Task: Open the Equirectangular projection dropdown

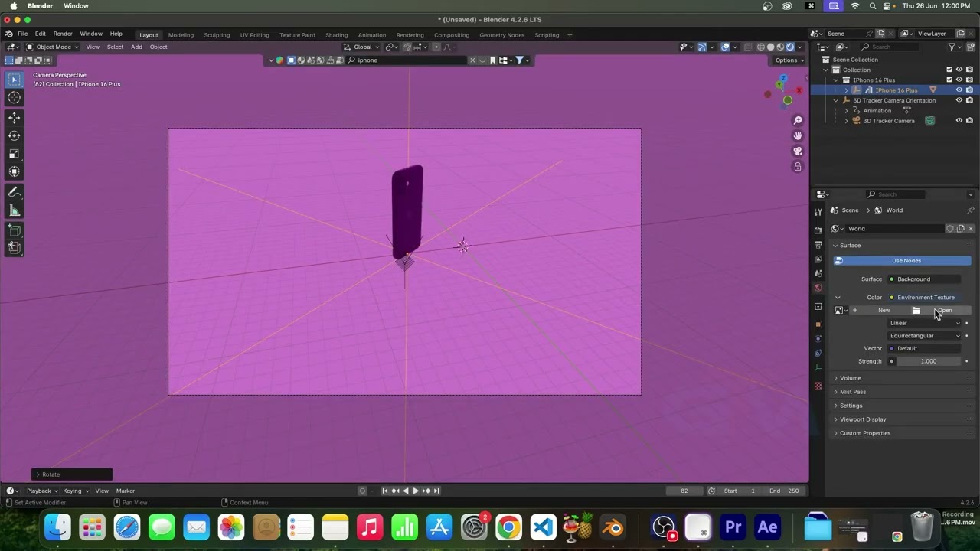Action: click(924, 336)
